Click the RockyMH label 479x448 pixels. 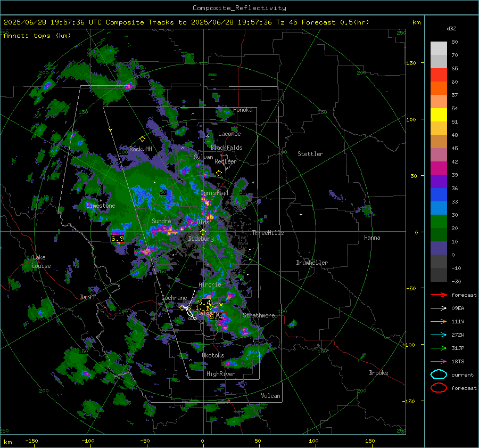pyautogui.click(x=141, y=149)
